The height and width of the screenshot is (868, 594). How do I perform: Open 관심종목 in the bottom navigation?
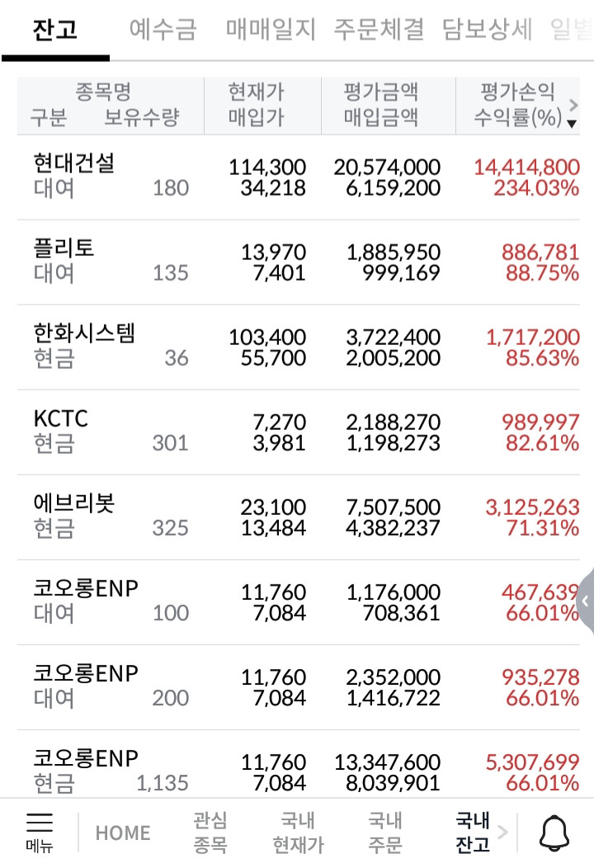(x=210, y=833)
